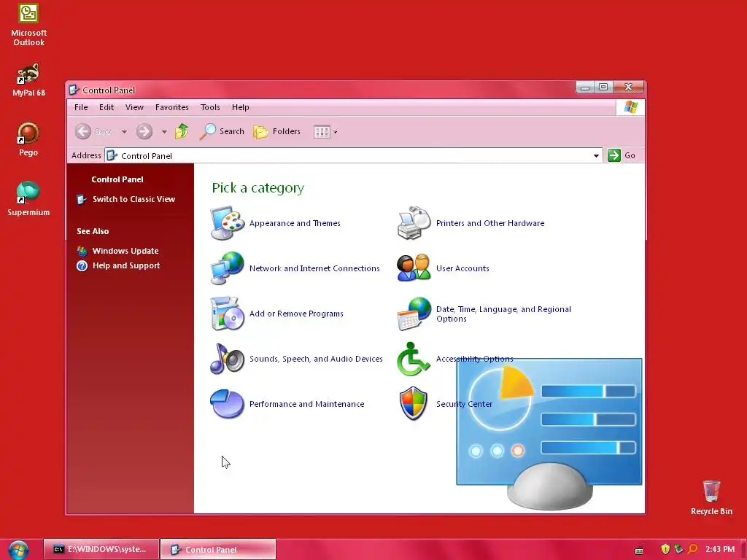The image size is (747, 560).
Task: Select the Recycle Bin icon
Action: [711, 497]
